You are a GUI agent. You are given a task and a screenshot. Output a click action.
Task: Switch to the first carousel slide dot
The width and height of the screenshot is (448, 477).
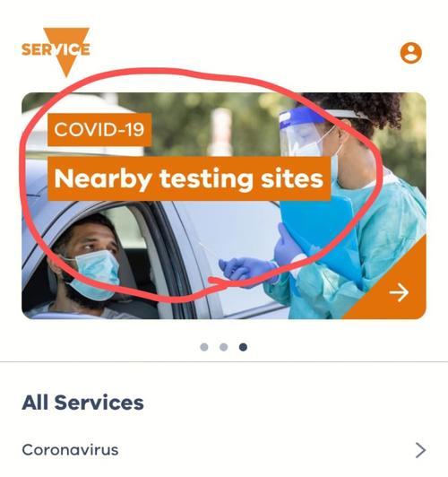(204, 347)
